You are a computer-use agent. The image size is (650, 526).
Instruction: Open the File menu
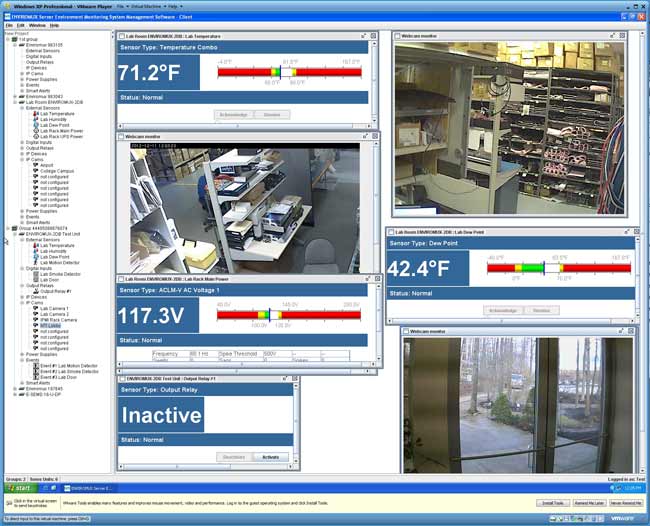click(x=9, y=25)
